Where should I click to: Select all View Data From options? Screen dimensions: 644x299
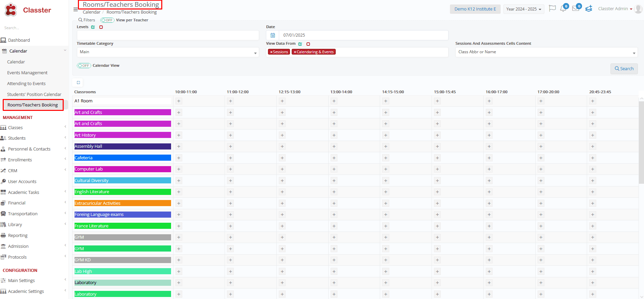click(x=300, y=44)
